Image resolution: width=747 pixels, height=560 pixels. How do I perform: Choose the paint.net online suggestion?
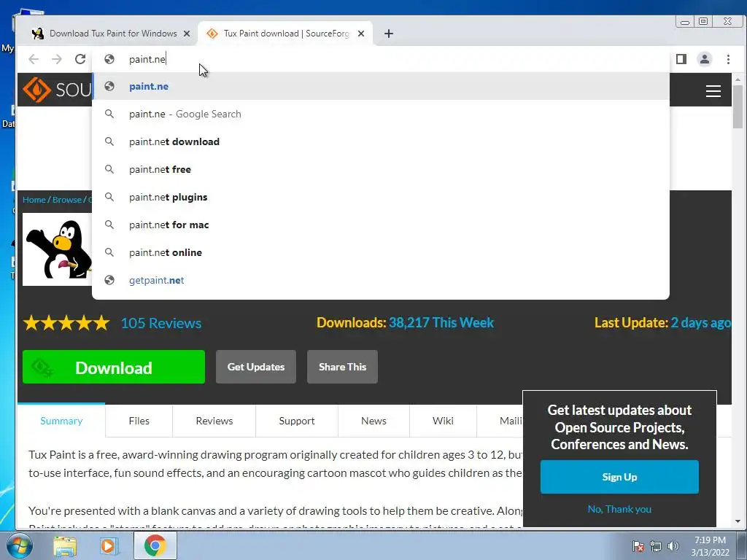(381, 252)
